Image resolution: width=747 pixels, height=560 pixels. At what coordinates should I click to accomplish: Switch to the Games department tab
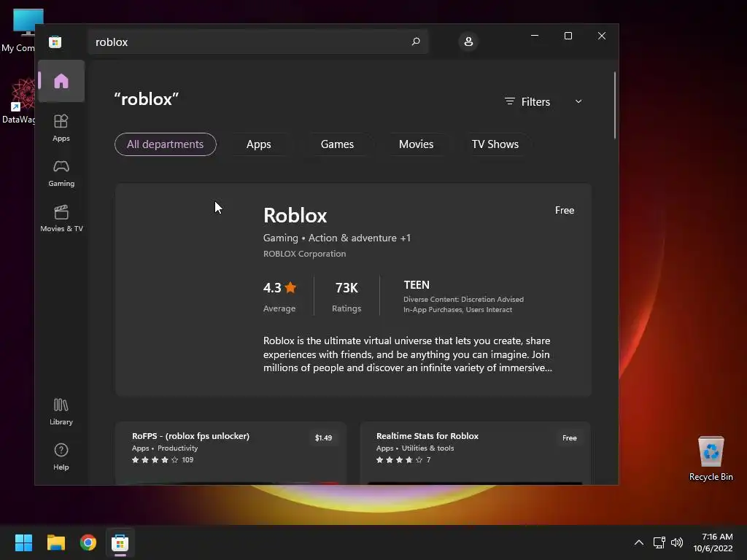[337, 144]
